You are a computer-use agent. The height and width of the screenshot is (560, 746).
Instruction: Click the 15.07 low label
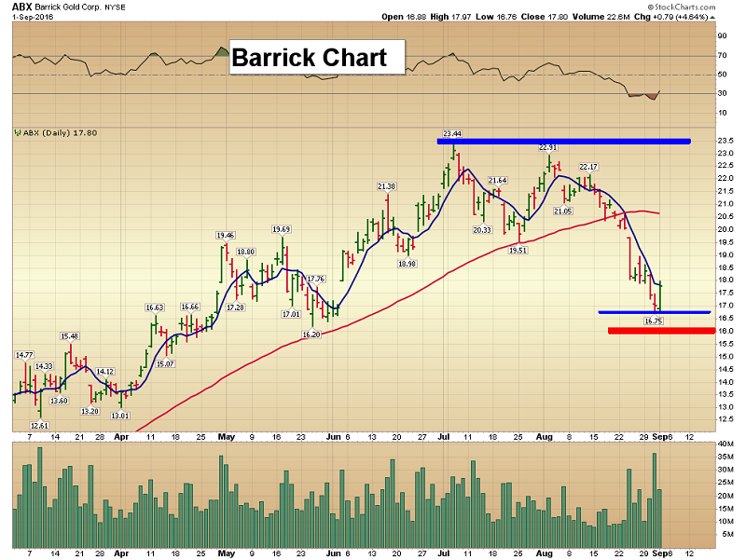[x=165, y=364]
